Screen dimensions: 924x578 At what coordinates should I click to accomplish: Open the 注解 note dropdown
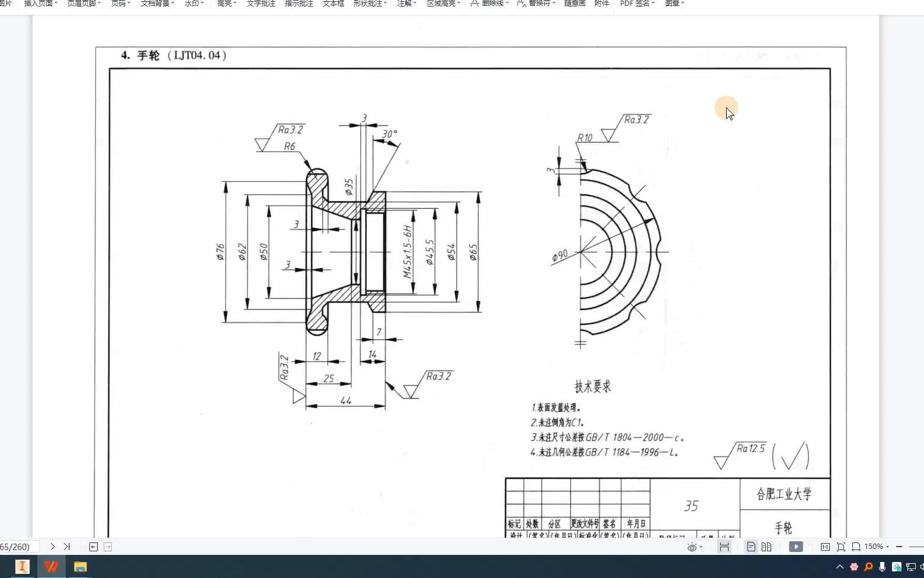point(407,4)
